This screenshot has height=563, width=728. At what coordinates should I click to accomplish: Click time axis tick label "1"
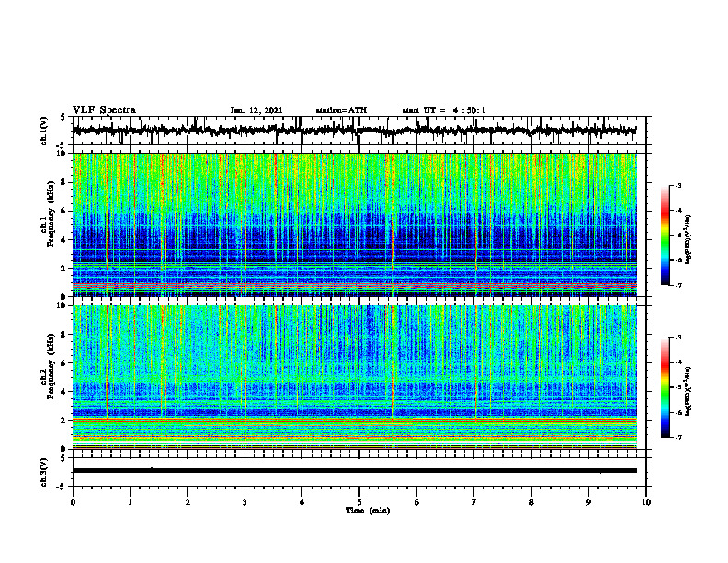pos(130,502)
